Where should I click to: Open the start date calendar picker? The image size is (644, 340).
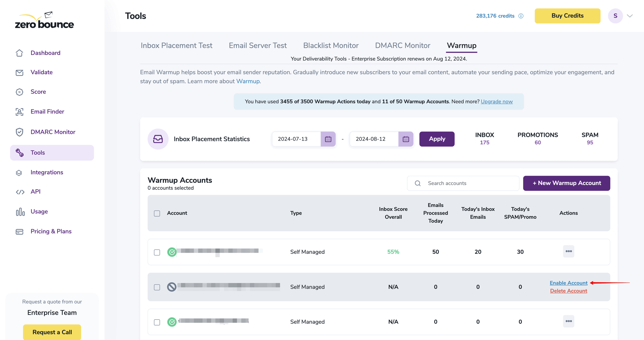[328, 139]
